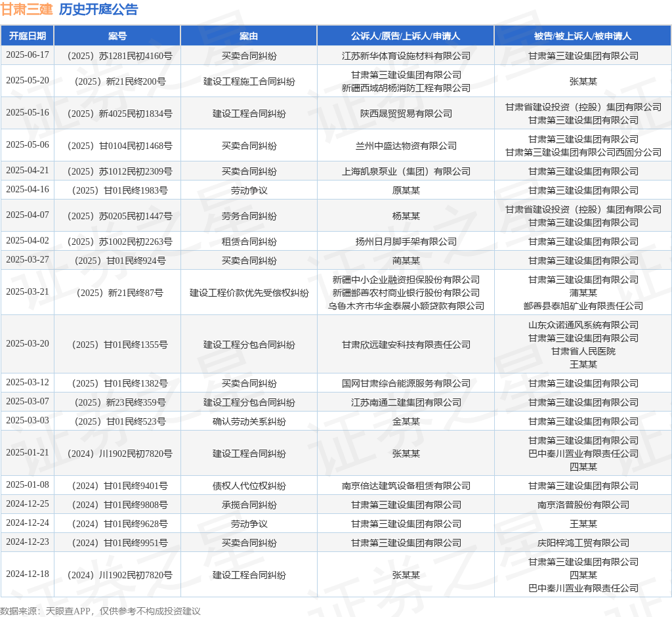The height and width of the screenshot is (617, 672).
Task: Click defendant 甘肃第三建设集团有限公司西固分公司
Action: coord(583,153)
